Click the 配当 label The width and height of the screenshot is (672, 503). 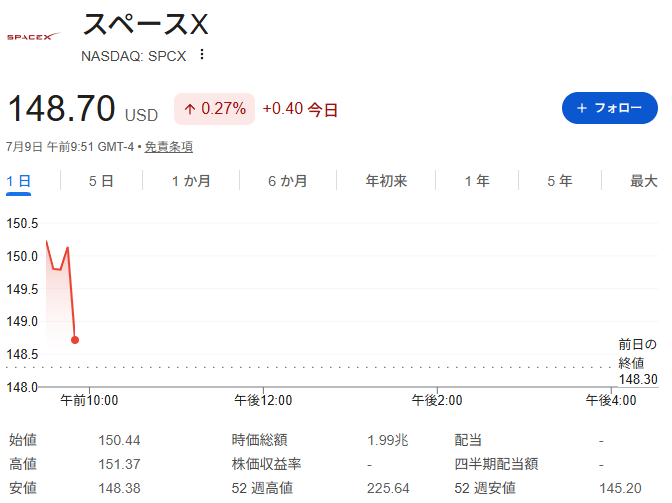pyautogui.click(x=468, y=440)
